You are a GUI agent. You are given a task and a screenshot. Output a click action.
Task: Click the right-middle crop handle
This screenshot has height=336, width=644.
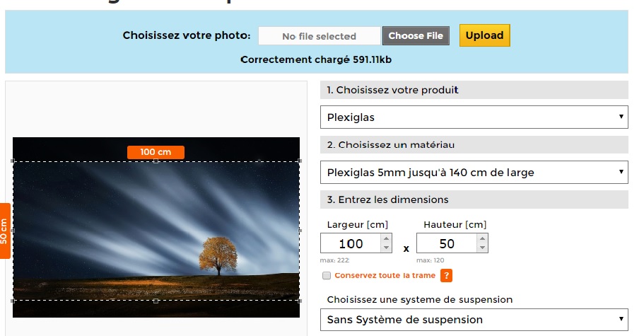point(300,231)
